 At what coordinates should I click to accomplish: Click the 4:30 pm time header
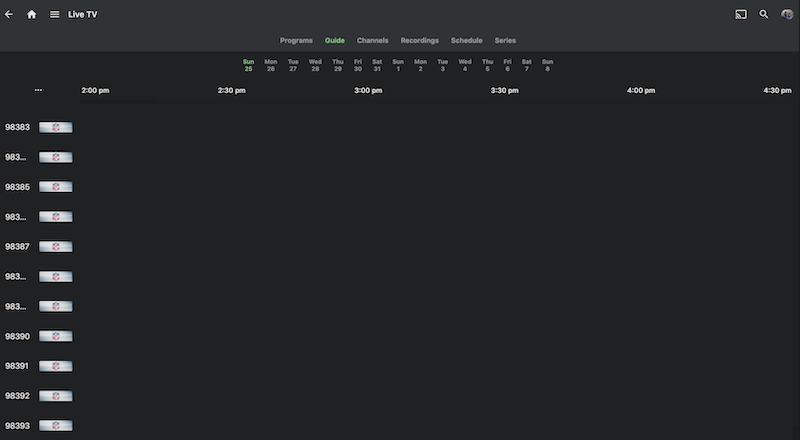pyautogui.click(x=778, y=90)
